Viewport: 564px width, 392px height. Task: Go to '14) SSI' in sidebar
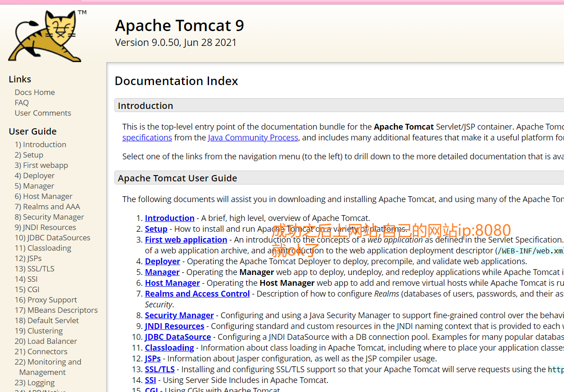click(26, 279)
